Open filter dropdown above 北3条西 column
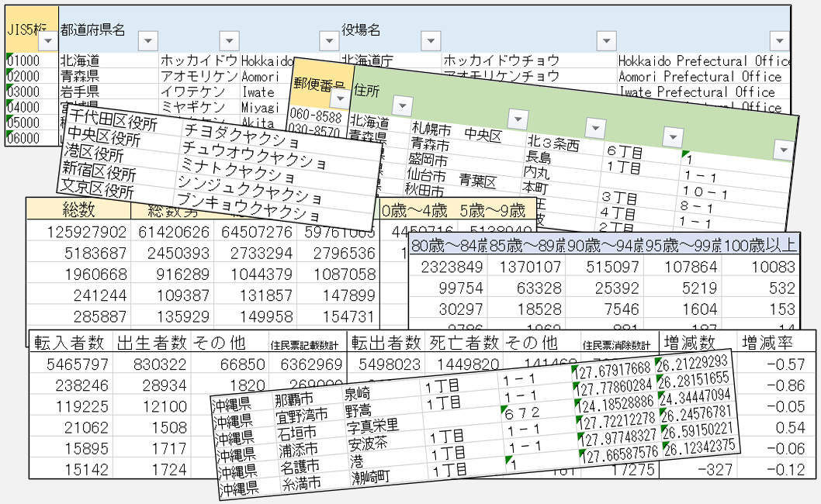Viewport: 821px width, 504px height. tap(595, 128)
